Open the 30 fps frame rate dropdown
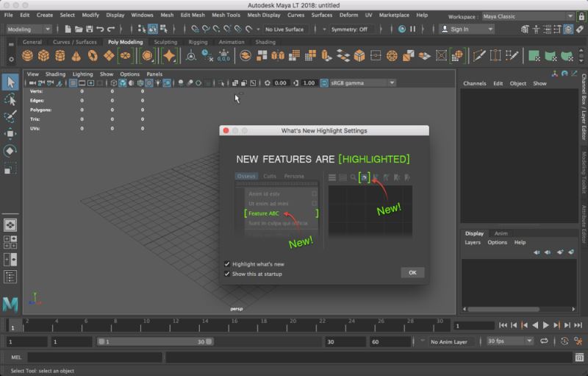 pos(509,341)
